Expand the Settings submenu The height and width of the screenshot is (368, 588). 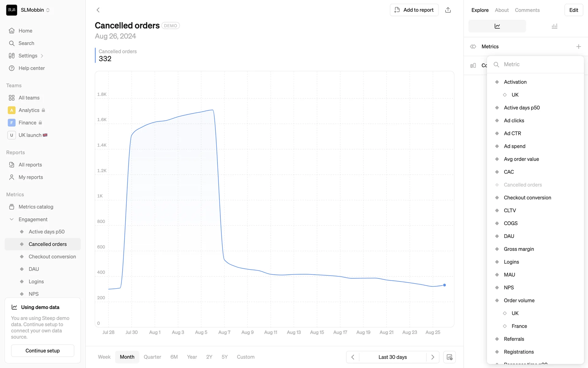(x=42, y=56)
